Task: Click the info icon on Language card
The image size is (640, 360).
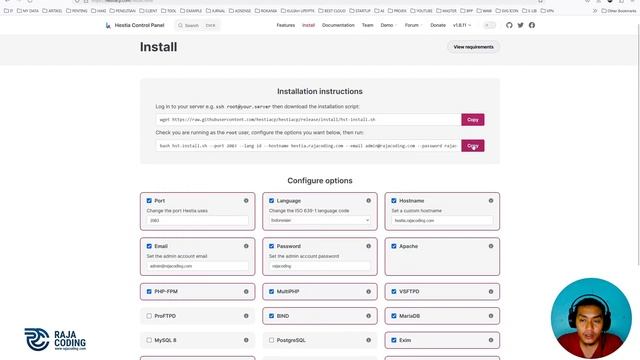Action: point(369,201)
